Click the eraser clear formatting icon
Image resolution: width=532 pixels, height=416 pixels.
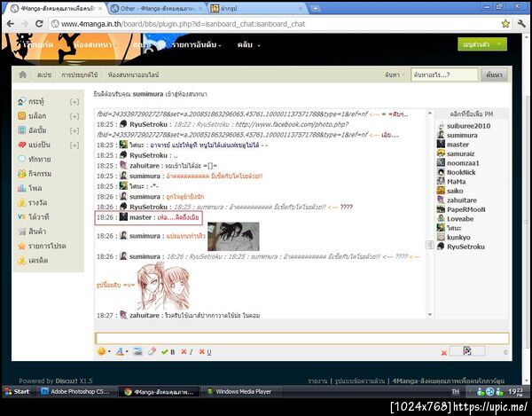pos(152,351)
